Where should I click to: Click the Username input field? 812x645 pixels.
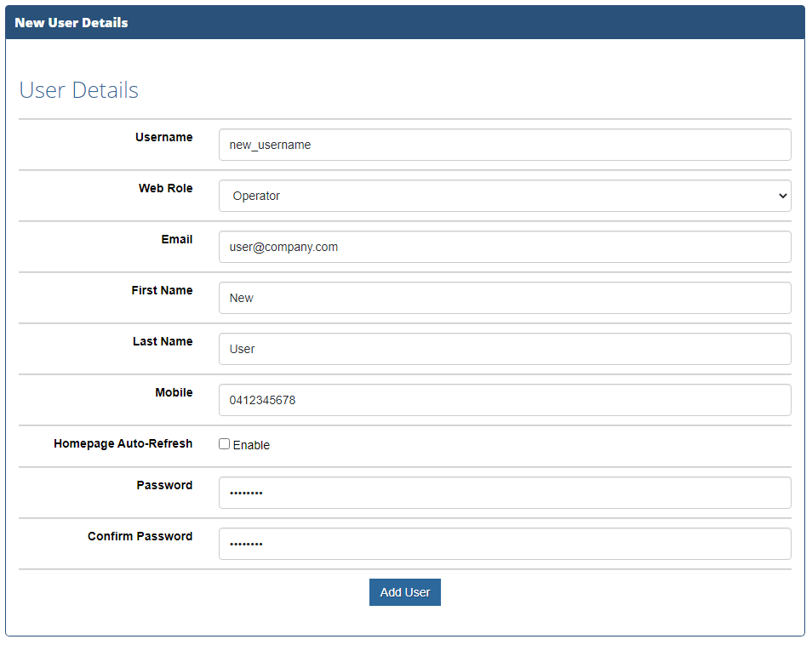click(505, 145)
